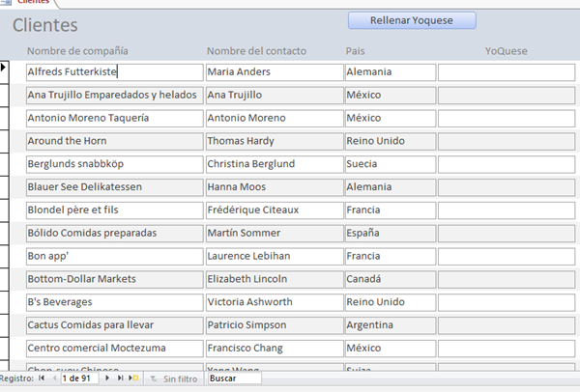
Task: Select the first row record selector arrow
Action: (5, 68)
